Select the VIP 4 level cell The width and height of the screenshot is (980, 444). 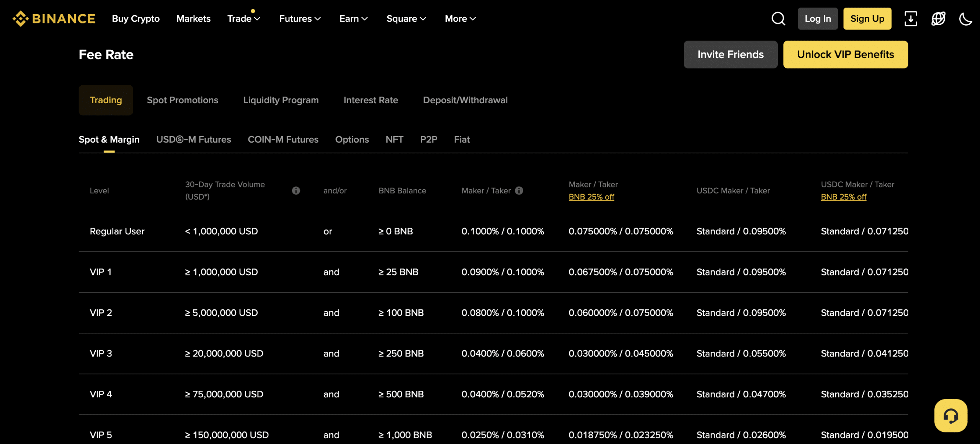pos(101,394)
